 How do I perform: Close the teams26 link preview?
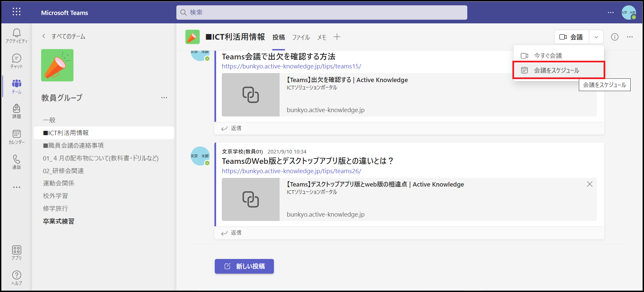click(x=590, y=184)
